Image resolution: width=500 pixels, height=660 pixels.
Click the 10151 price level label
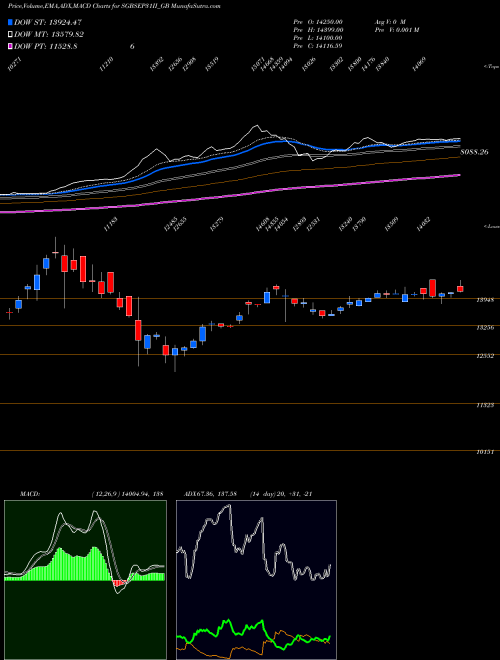485,452
